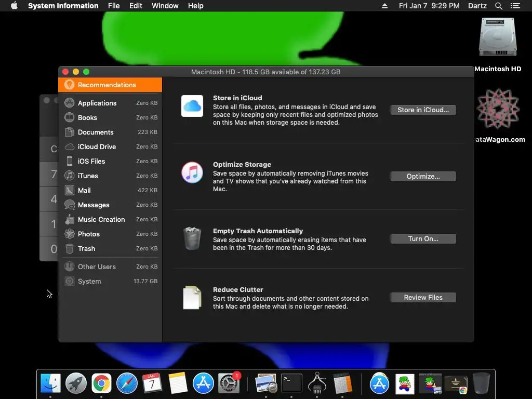Click the Mail stamp icon in sidebar

pos(70,190)
